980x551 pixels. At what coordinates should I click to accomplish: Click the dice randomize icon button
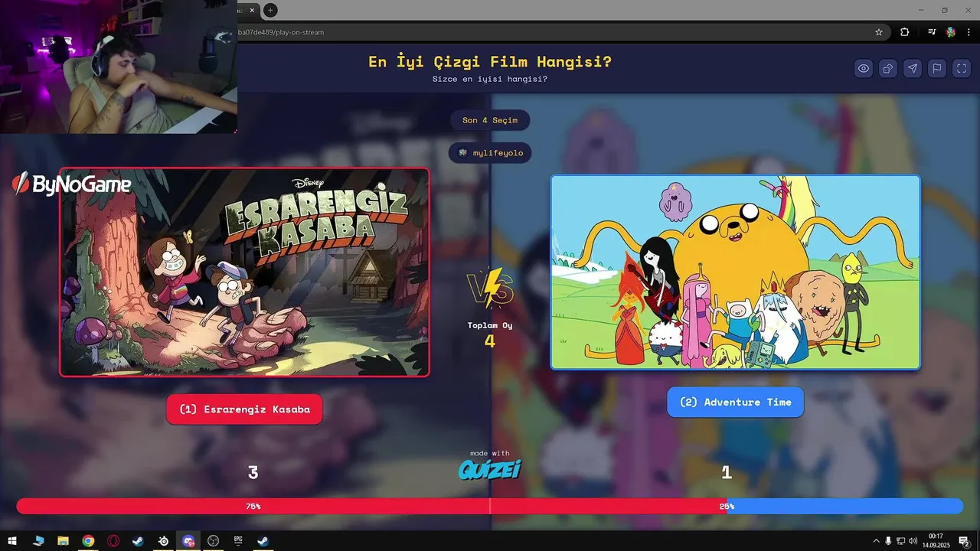click(888, 68)
